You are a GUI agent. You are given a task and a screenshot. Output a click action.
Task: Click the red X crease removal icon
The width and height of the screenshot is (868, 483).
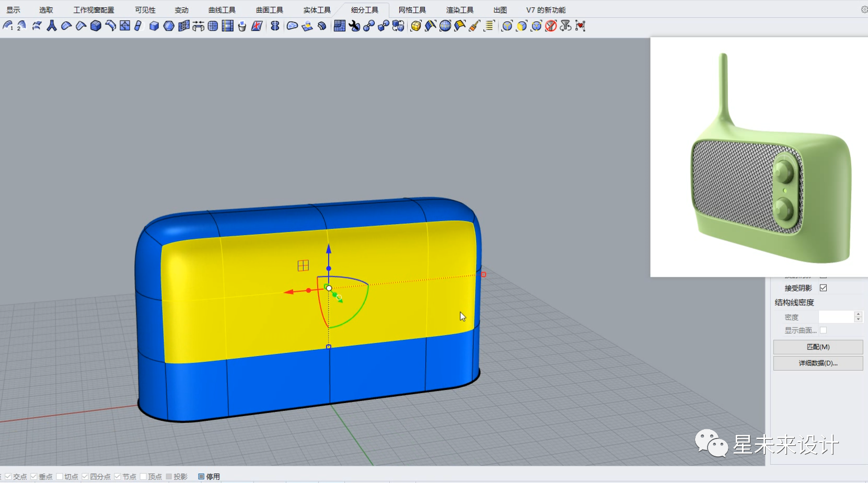tap(257, 26)
